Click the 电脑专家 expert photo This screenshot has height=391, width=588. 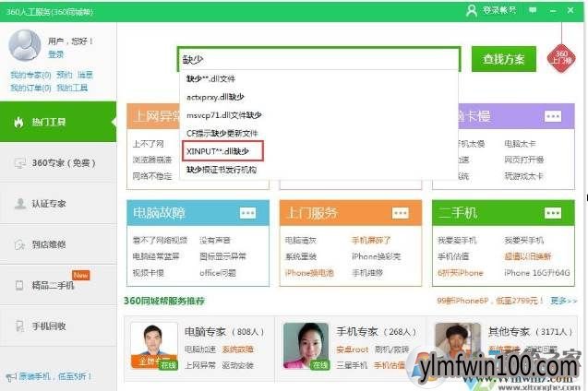pyautogui.click(x=154, y=346)
